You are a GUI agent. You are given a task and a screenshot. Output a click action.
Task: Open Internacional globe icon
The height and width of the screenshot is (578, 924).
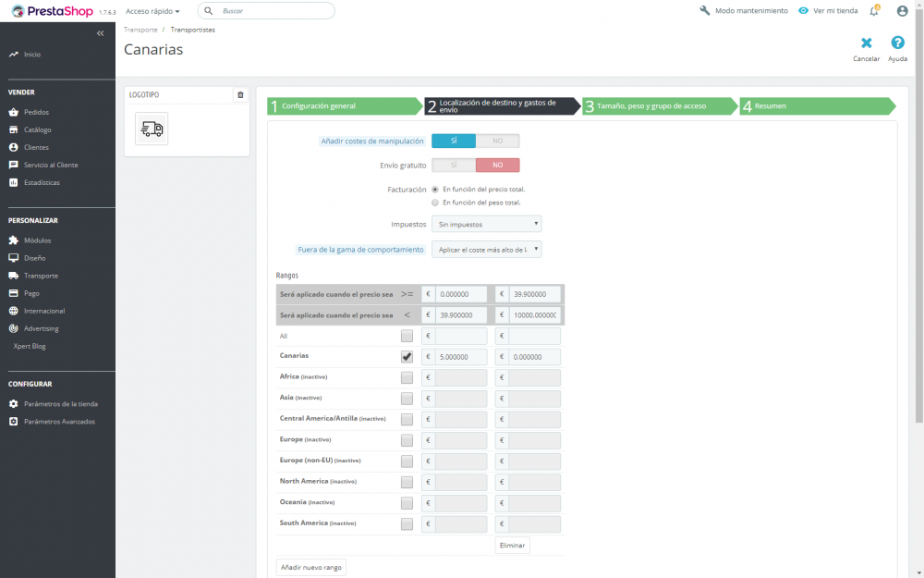13,312
